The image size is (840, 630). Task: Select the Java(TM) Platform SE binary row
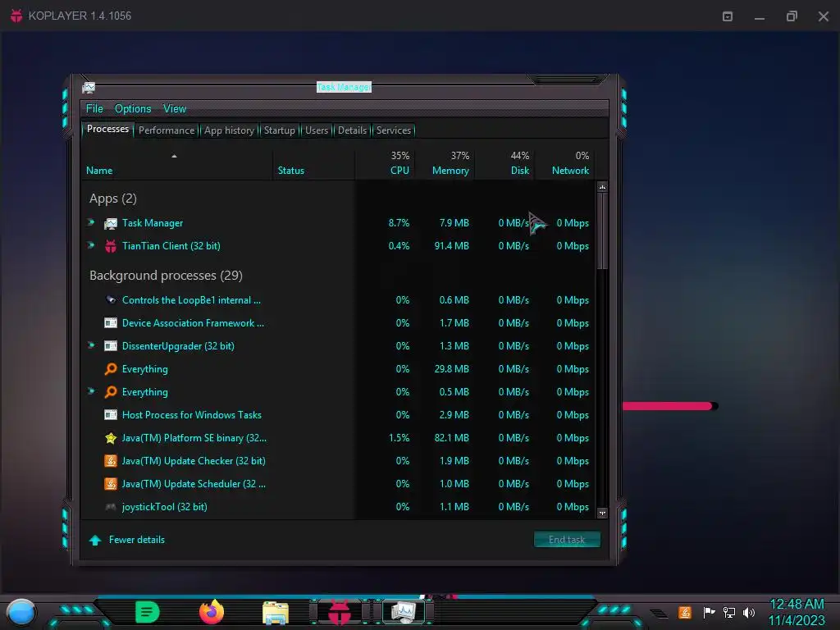point(338,438)
